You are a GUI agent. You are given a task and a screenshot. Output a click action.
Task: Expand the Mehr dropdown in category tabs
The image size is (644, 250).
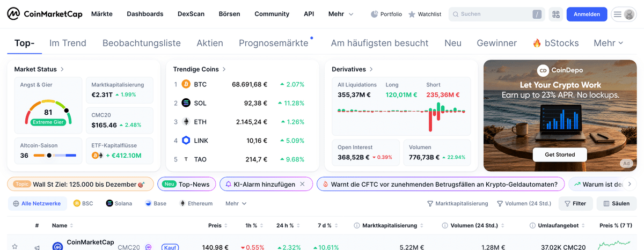tap(609, 43)
